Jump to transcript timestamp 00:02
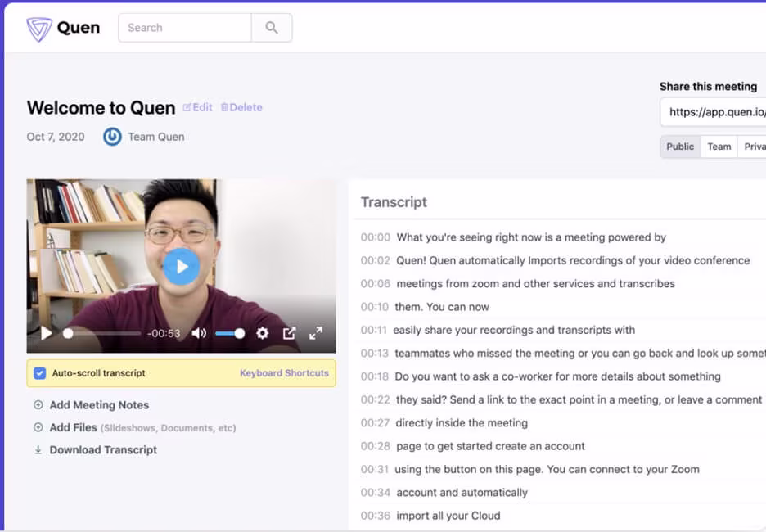This screenshot has width=766, height=532. click(x=375, y=260)
